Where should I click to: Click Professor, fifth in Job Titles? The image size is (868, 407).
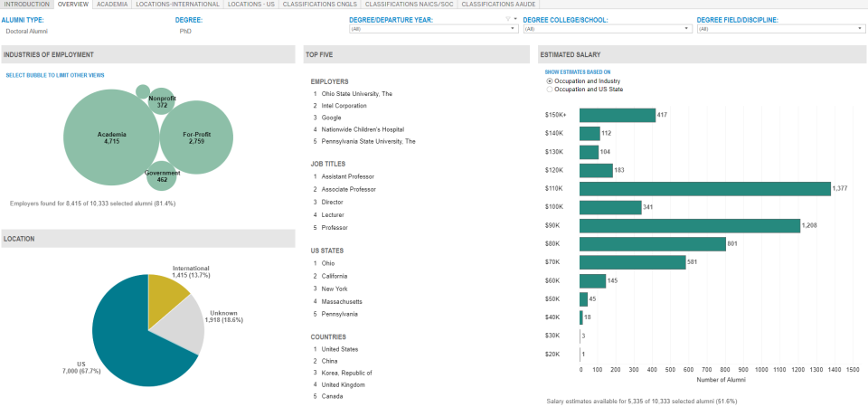(335, 228)
